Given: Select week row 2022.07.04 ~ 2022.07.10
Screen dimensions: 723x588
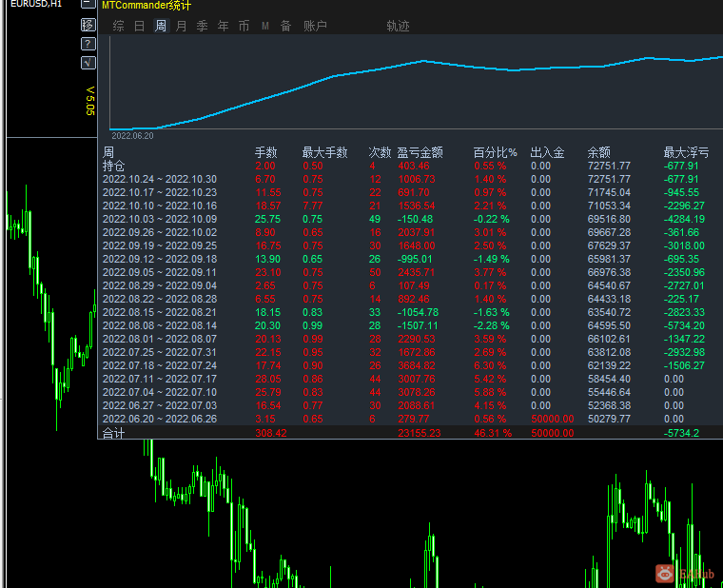Looking at the screenshot, I should coord(160,392).
